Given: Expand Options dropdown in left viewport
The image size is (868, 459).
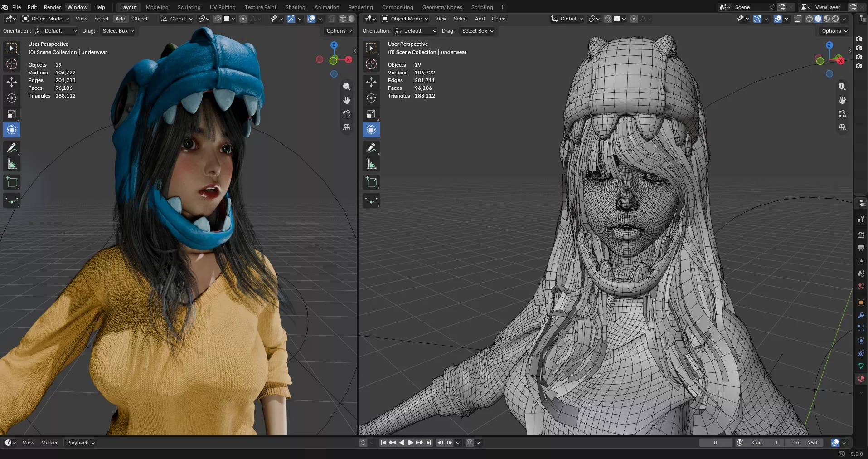Looking at the screenshot, I should [x=339, y=31].
